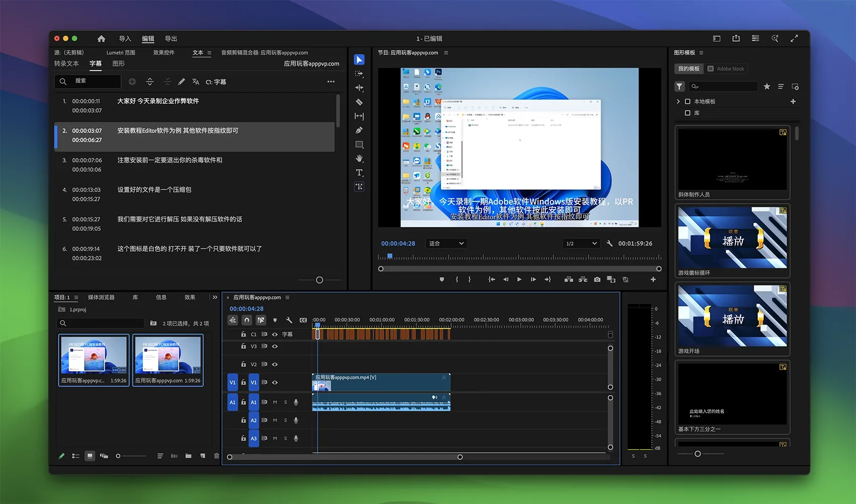
Task: Click the timeline timecode 00:00:04:28
Action: pyautogui.click(x=247, y=309)
